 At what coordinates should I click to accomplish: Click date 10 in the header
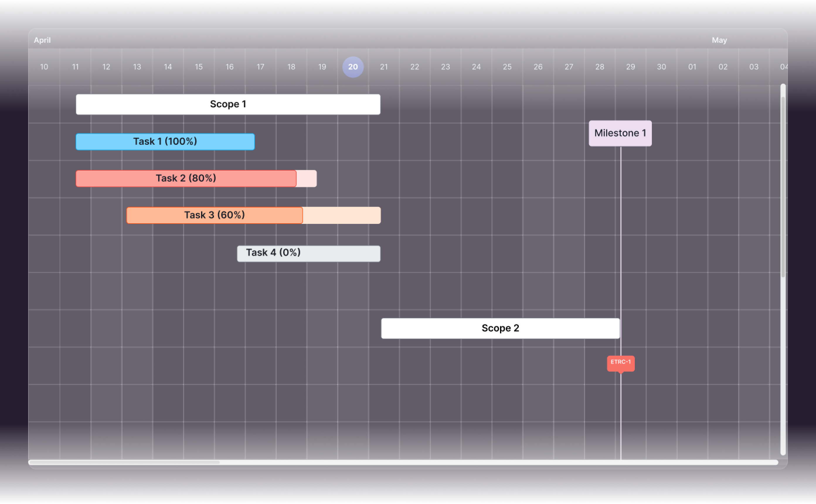[x=44, y=67]
